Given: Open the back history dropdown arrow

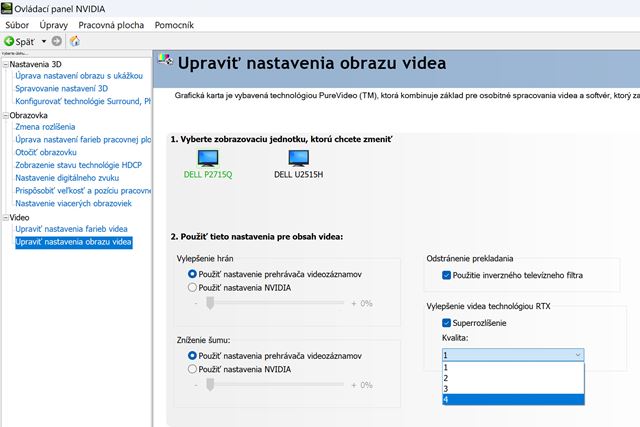Looking at the screenshot, I should (x=44, y=42).
